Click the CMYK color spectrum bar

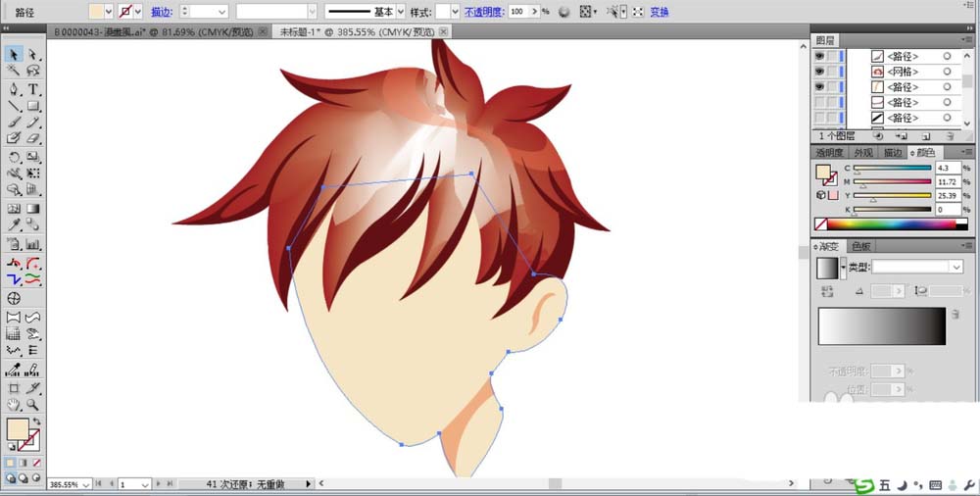[x=891, y=223]
